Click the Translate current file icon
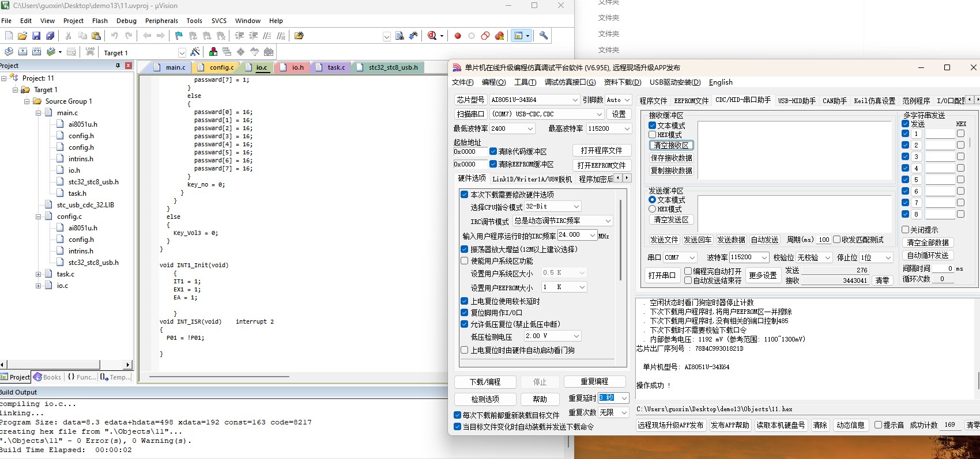This screenshot has height=459, width=980. (x=9, y=52)
